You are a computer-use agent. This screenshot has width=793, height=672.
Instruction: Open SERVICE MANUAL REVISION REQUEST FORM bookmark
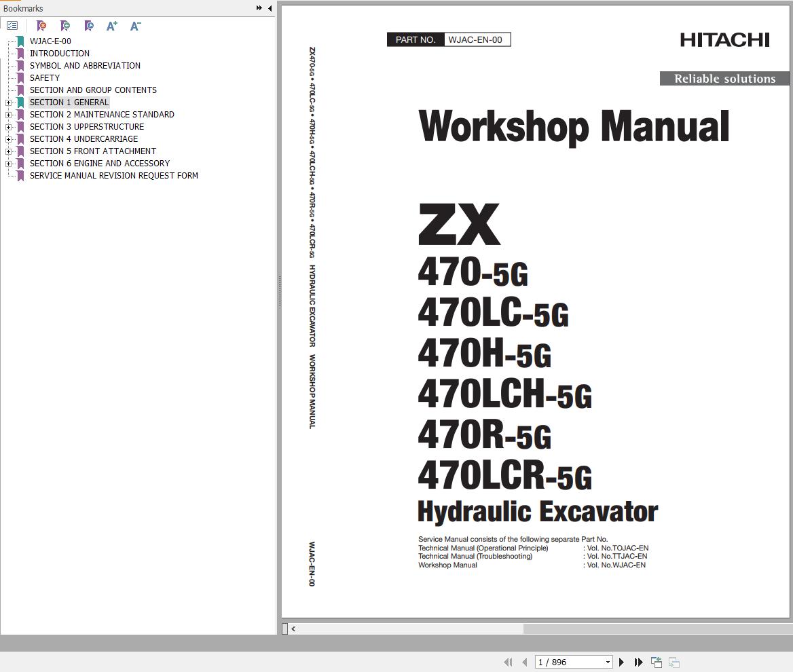click(x=114, y=175)
